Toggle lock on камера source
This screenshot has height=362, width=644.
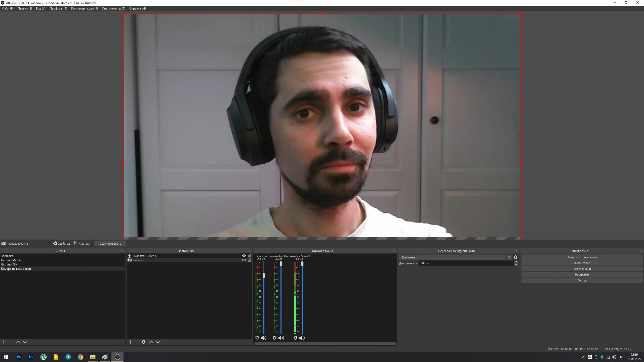click(250, 260)
